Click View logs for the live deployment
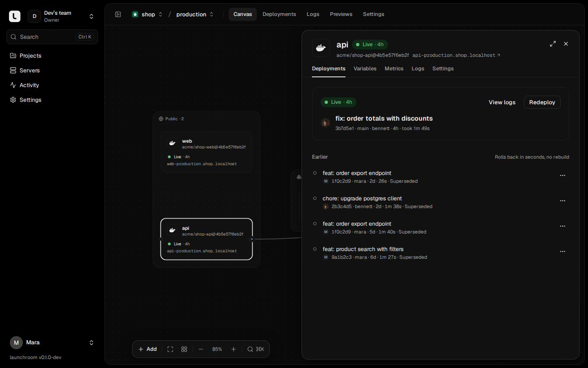This screenshot has width=588, height=368. [x=502, y=102]
